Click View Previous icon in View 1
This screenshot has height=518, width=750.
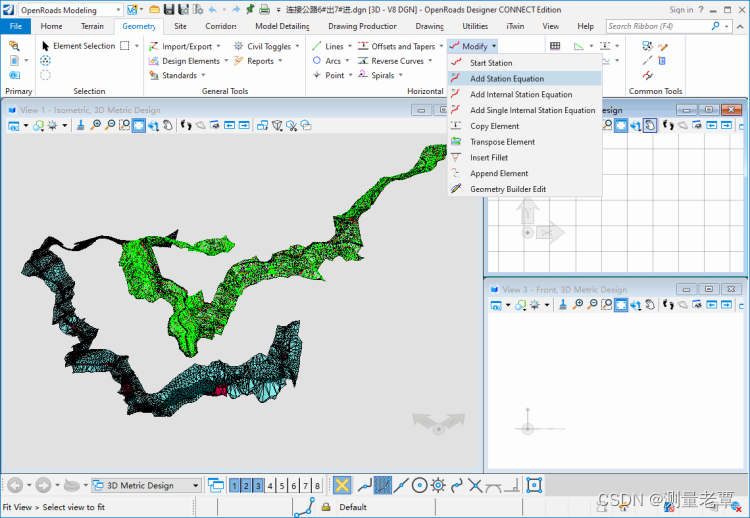(x=230, y=125)
